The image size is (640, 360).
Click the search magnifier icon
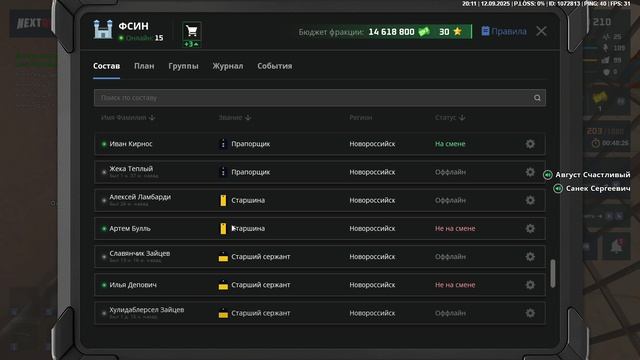point(537,98)
